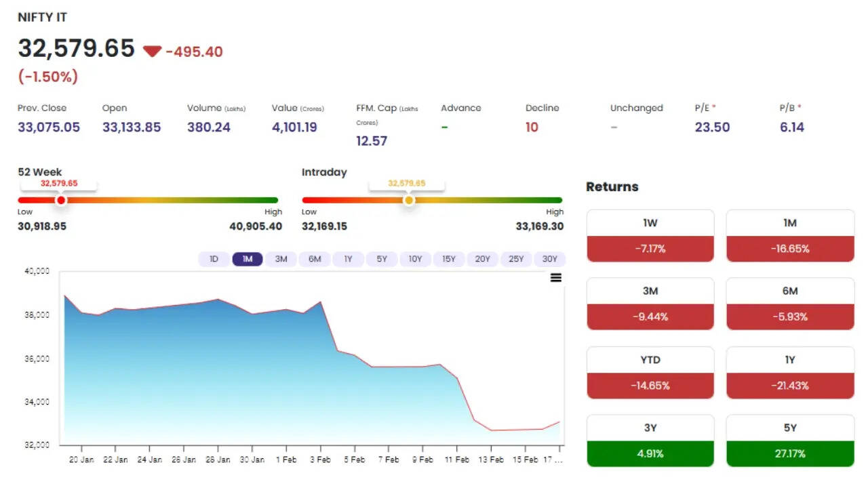
Task: Click the 1M returns -16.65% card
Action: 790,249
